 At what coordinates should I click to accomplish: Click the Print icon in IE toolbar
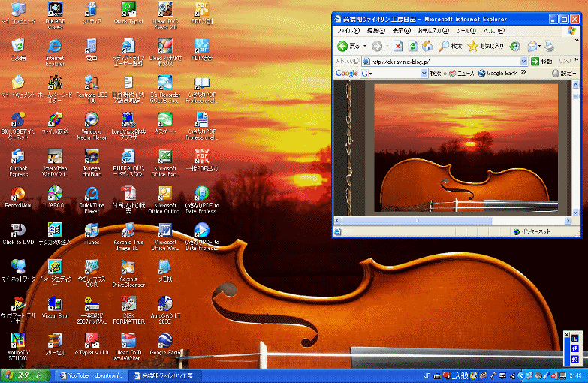click(x=550, y=46)
